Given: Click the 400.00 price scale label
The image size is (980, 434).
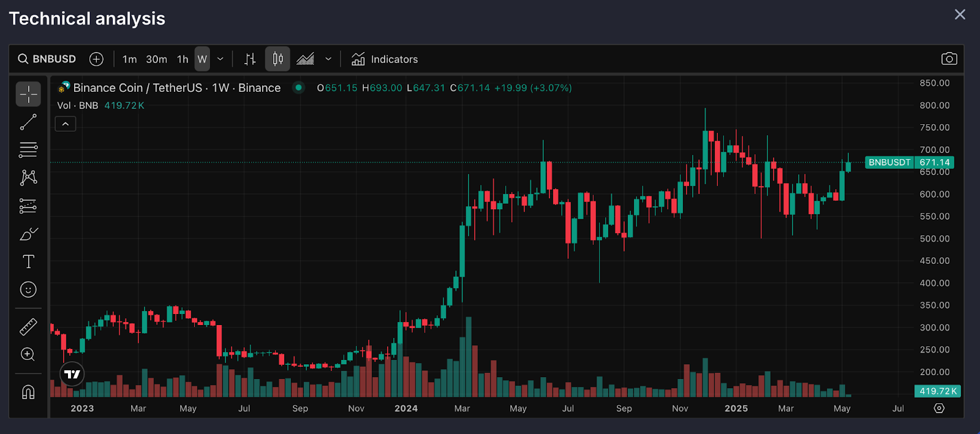Looking at the screenshot, I should pyautogui.click(x=935, y=283).
